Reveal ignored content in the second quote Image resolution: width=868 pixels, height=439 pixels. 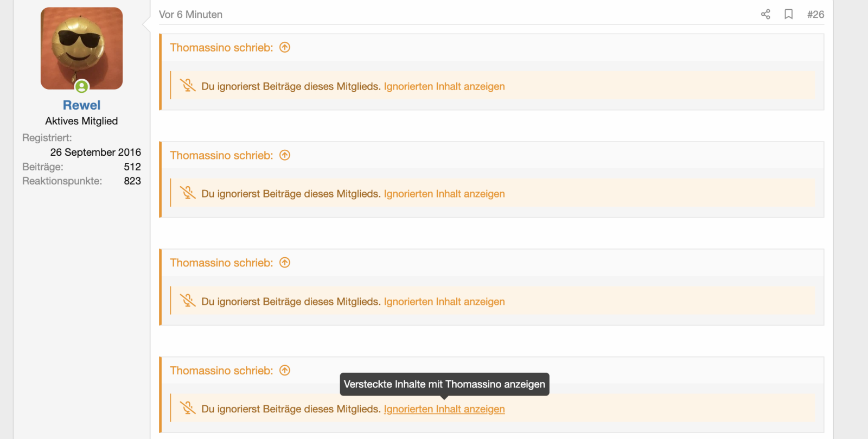[444, 194]
